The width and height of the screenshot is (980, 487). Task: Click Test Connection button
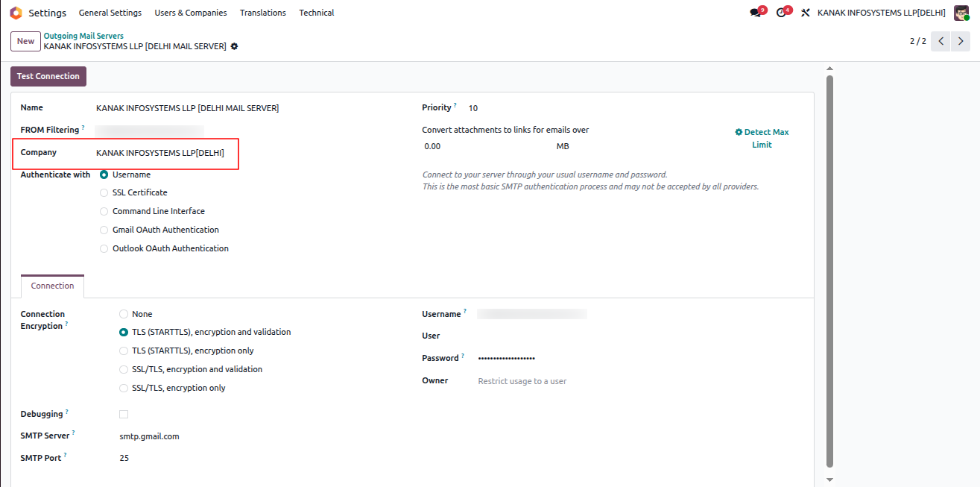click(48, 76)
